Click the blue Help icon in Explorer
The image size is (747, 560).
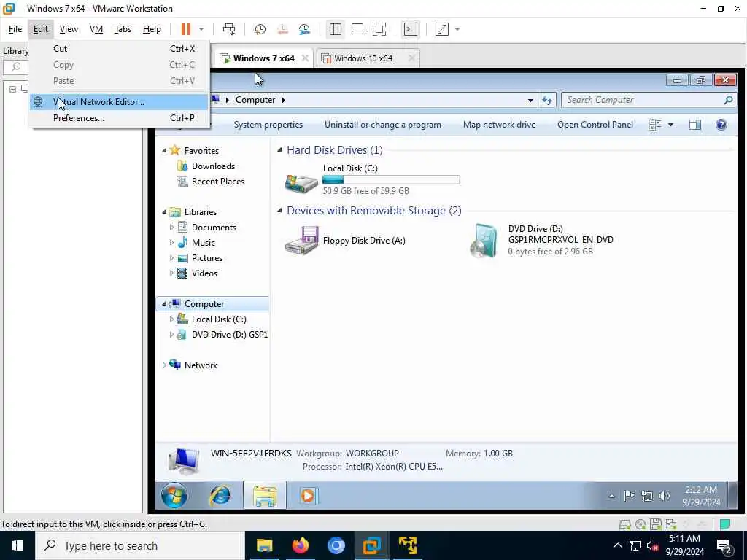click(x=721, y=125)
